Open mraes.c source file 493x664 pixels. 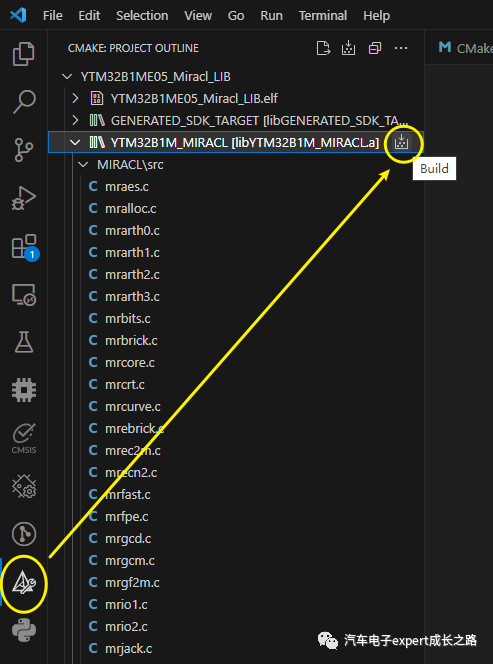127,187
